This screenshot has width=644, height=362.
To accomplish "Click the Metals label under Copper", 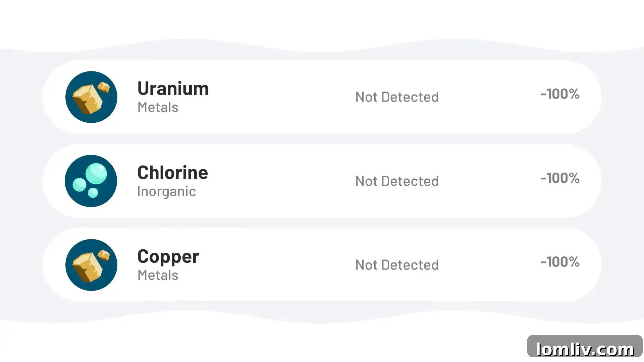I will pyautogui.click(x=158, y=275).
